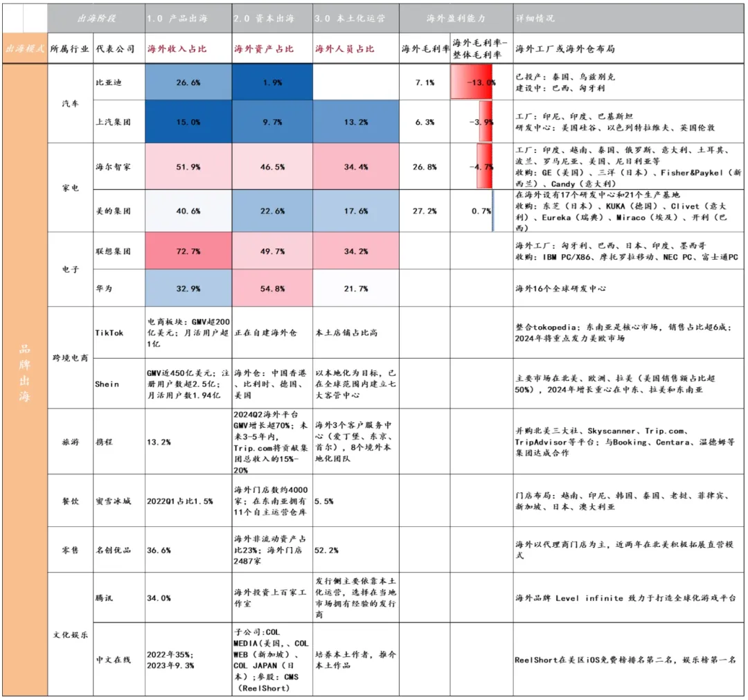Select the 家电 industry cell

70,188
